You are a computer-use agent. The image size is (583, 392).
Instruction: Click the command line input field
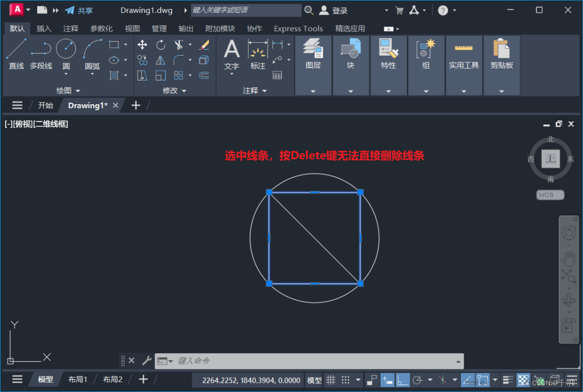(x=309, y=361)
